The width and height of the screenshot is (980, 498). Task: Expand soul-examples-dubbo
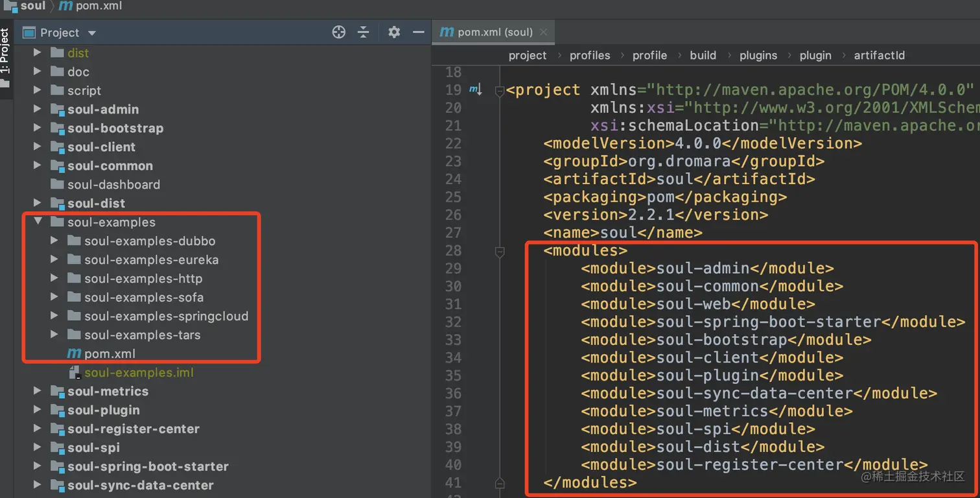point(54,241)
